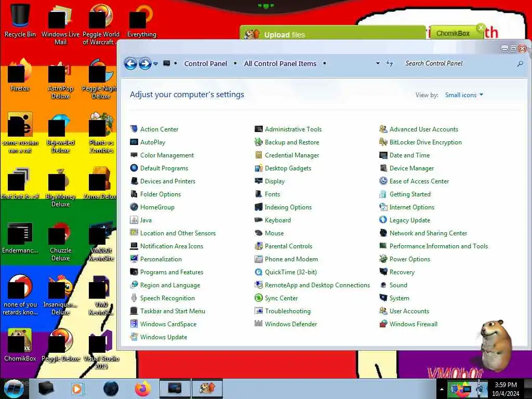Click the Windows Firewall icon
532x399 pixels.
(x=383, y=324)
